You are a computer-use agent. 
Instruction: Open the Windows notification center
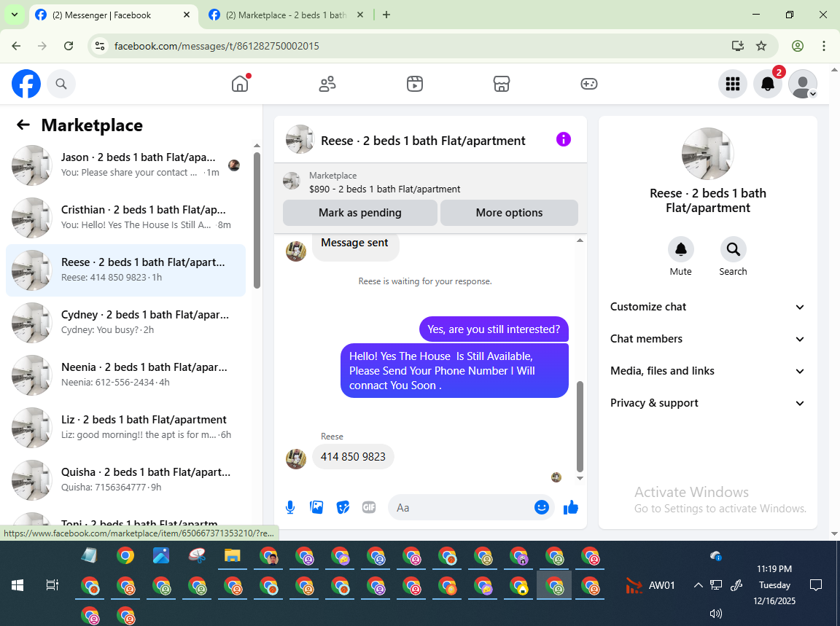(816, 584)
